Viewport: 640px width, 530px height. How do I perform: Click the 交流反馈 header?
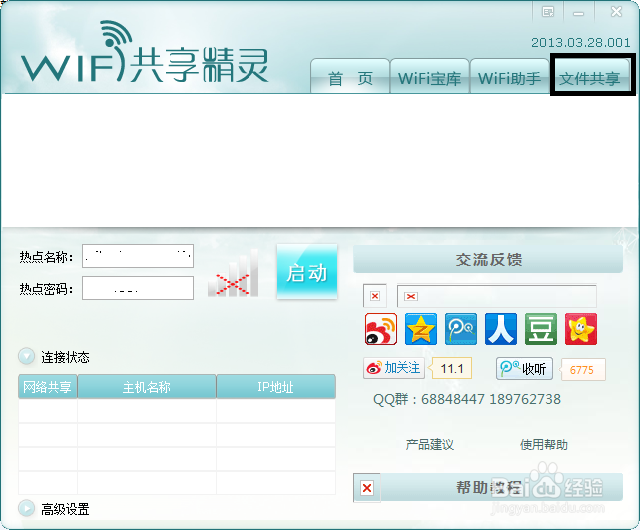click(488, 259)
